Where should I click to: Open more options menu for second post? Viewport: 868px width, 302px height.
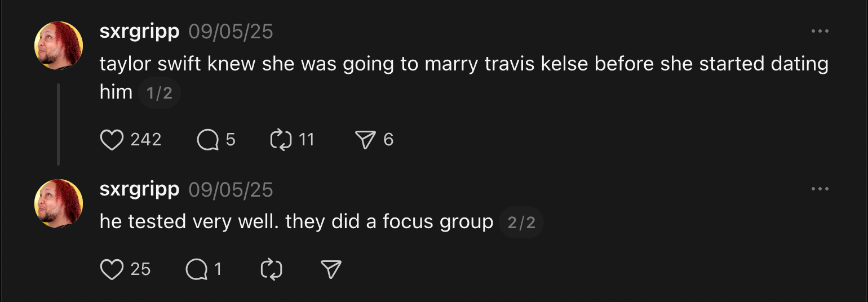point(820,189)
